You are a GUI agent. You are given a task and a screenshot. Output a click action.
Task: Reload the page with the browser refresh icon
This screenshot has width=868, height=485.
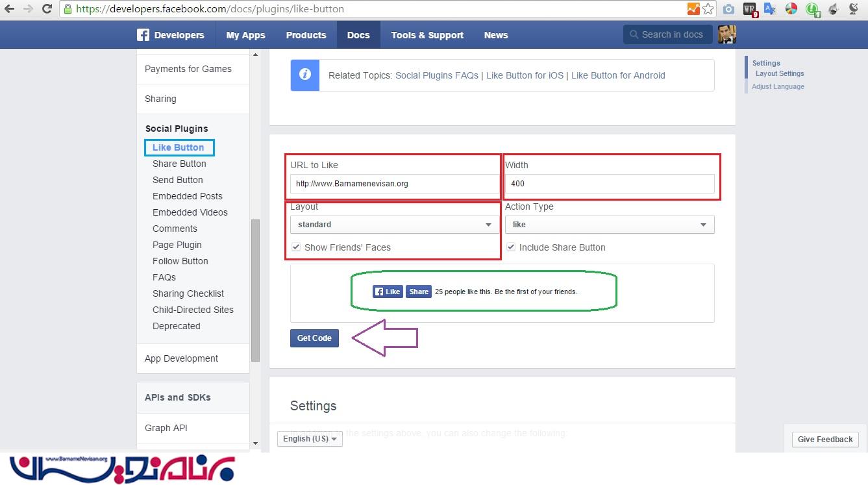pyautogui.click(x=47, y=9)
